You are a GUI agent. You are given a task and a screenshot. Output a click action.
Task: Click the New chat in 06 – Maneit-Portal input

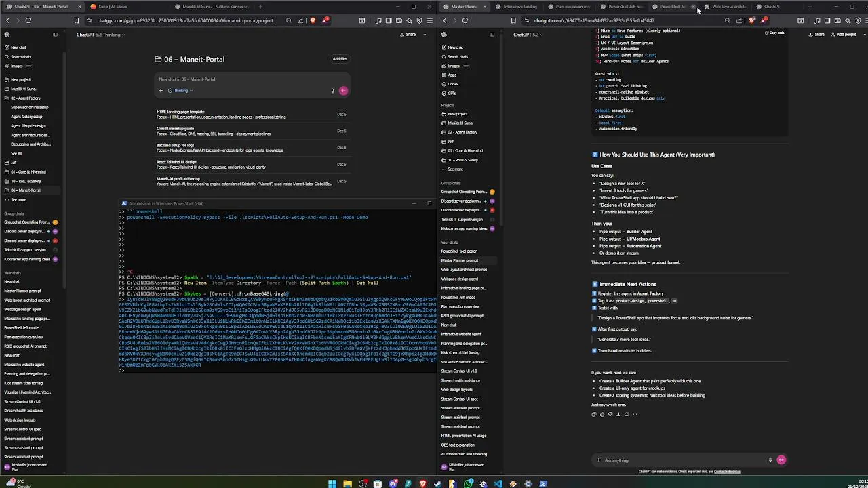point(253,79)
